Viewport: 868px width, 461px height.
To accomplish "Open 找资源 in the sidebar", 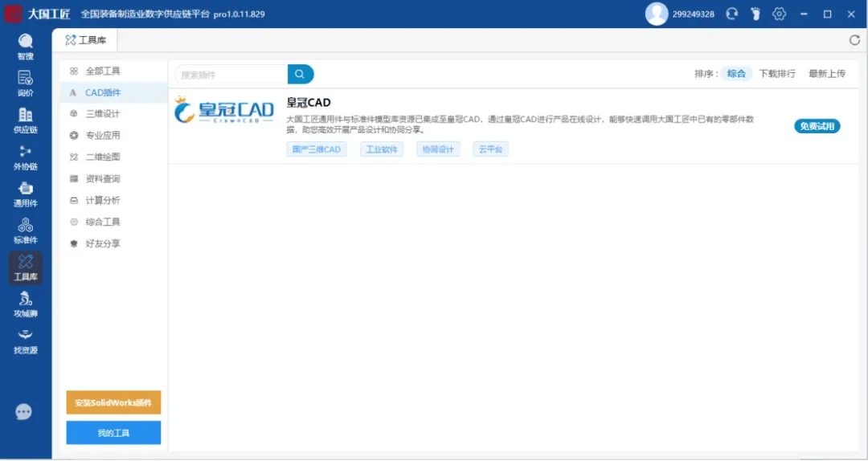I will (26, 341).
